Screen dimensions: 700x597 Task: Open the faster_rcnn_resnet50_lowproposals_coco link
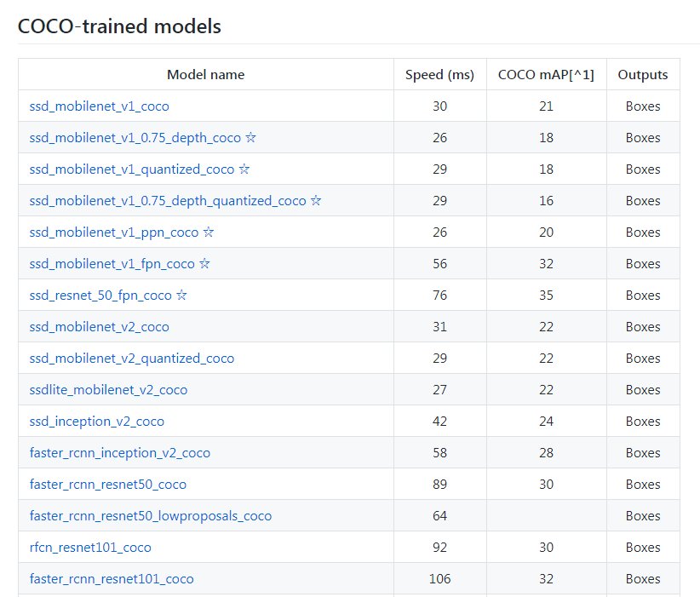[x=150, y=515]
